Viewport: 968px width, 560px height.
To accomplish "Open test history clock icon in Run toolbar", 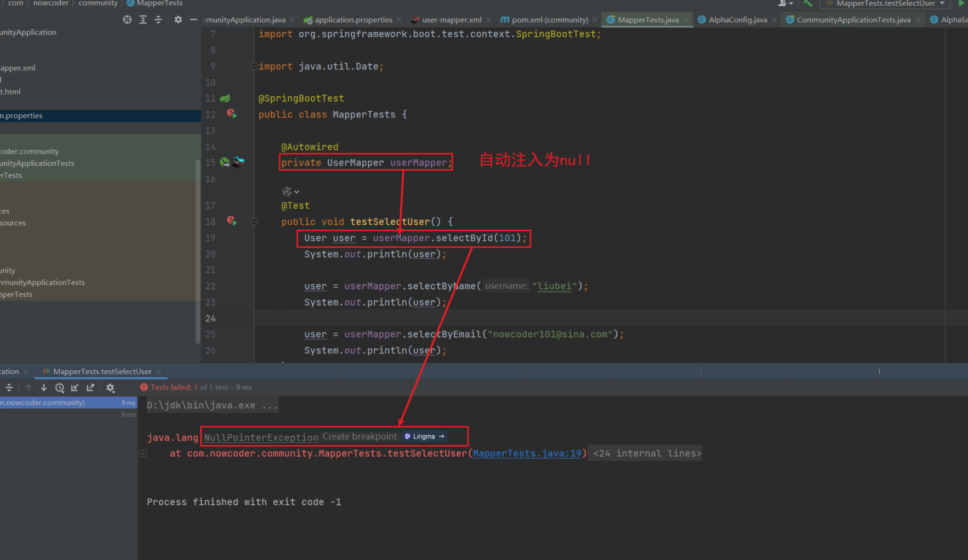I will (60, 388).
